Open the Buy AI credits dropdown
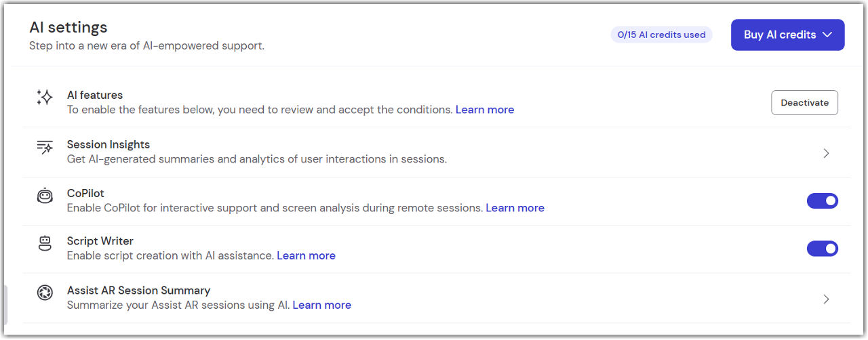Image resolution: width=868 pixels, height=340 pixels. tap(787, 35)
